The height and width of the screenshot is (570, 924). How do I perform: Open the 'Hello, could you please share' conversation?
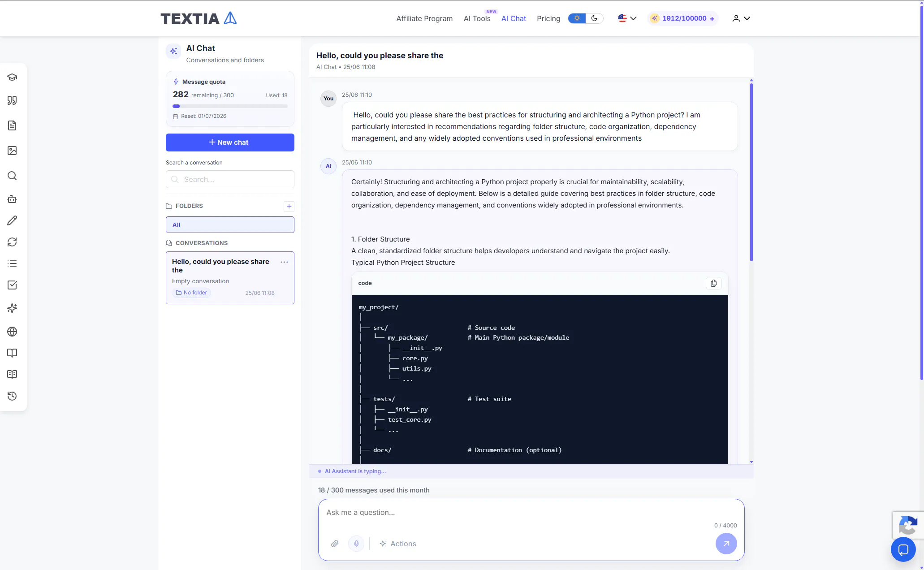pos(230,278)
